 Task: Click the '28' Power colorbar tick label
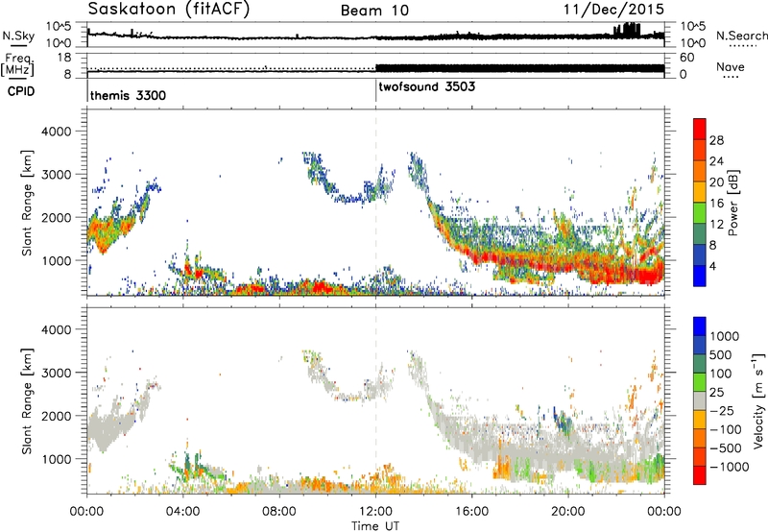point(716,140)
